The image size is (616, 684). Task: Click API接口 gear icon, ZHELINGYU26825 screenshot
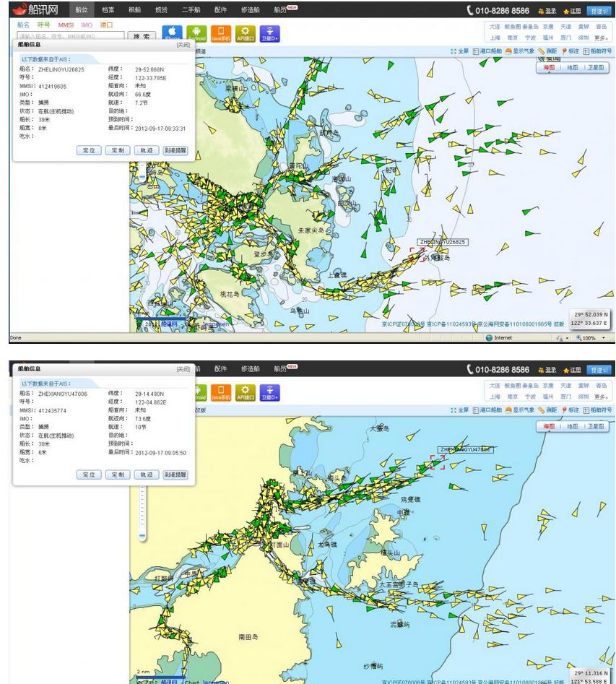click(x=246, y=33)
